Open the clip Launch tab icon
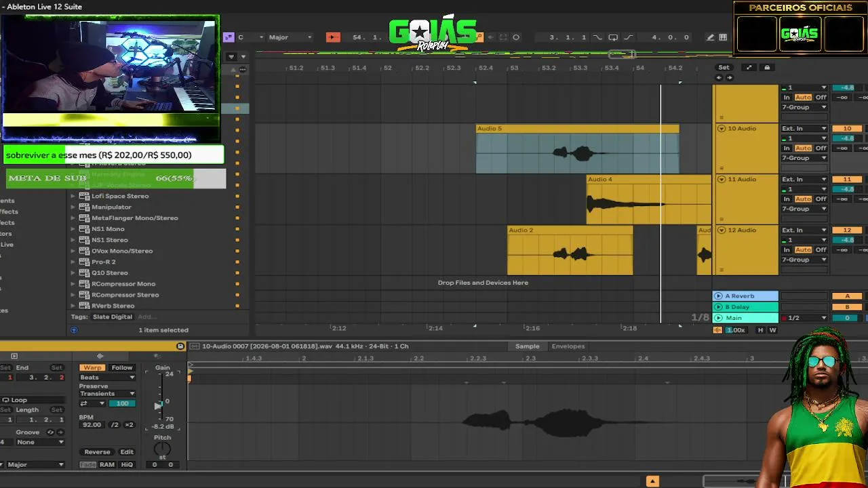 [x=14, y=356]
